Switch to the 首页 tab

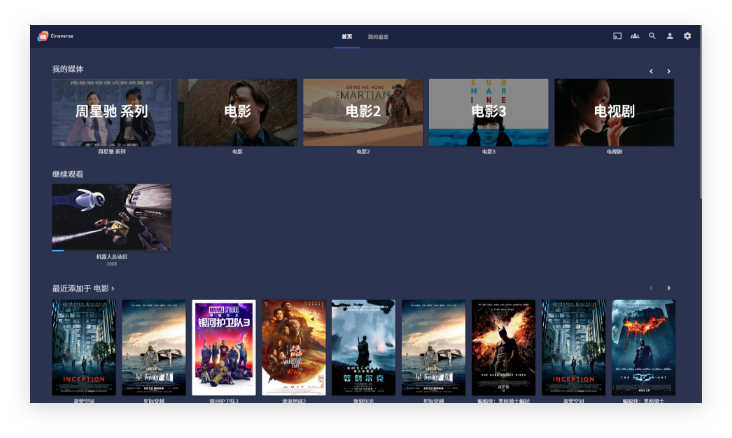[x=347, y=36]
